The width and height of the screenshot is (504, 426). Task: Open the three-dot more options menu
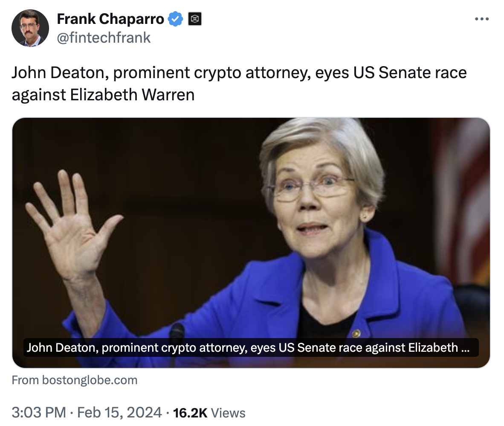(481, 19)
